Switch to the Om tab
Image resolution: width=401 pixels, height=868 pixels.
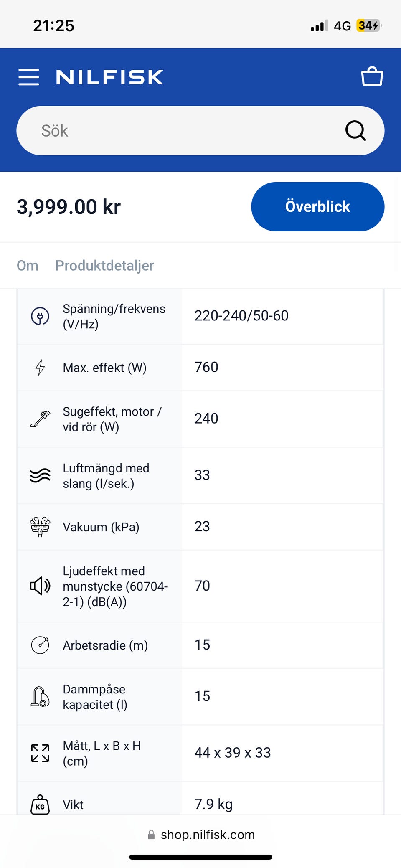click(28, 266)
